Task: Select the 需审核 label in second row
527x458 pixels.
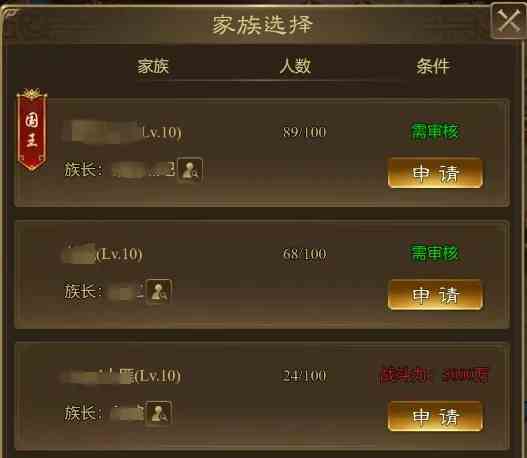Action: point(435,253)
